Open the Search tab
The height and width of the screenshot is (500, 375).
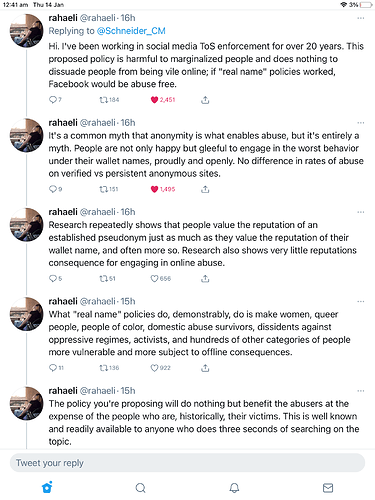141,488
